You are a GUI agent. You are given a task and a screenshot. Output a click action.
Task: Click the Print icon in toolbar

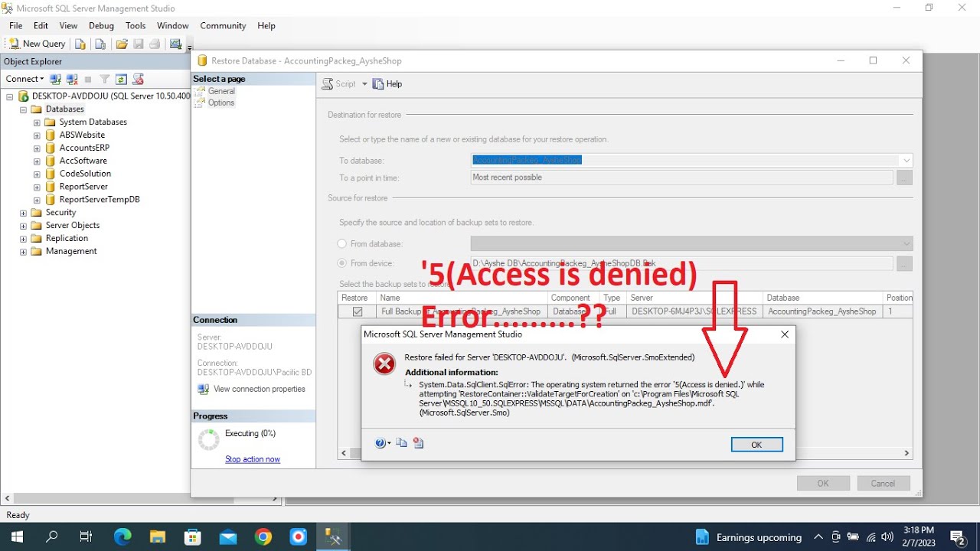point(155,44)
